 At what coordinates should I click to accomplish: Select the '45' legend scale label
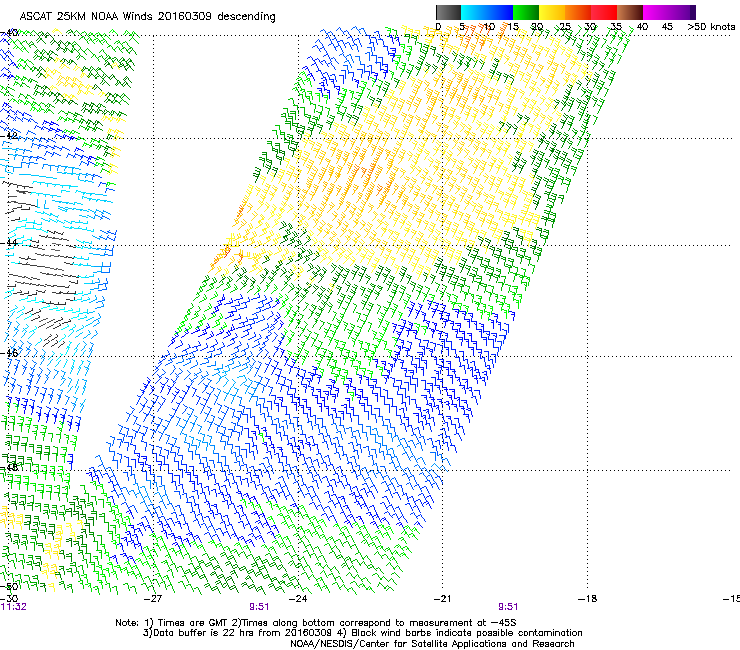click(667, 27)
